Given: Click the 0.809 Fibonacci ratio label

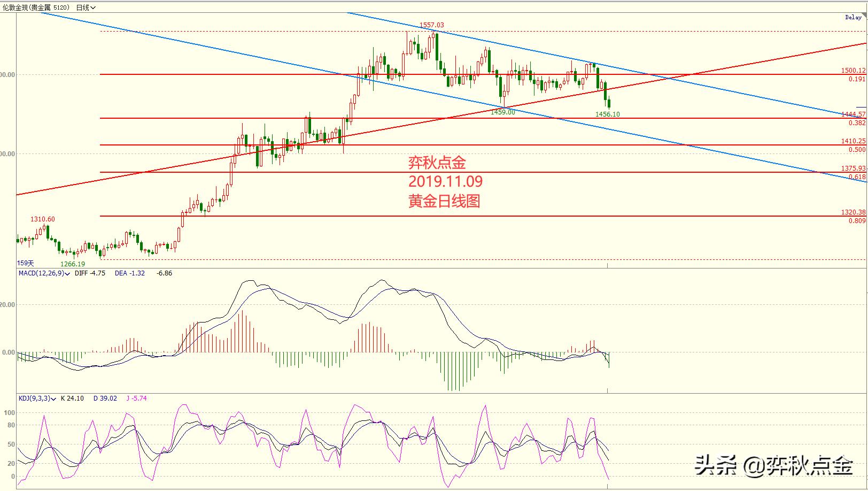Looking at the screenshot, I should click(x=857, y=221).
